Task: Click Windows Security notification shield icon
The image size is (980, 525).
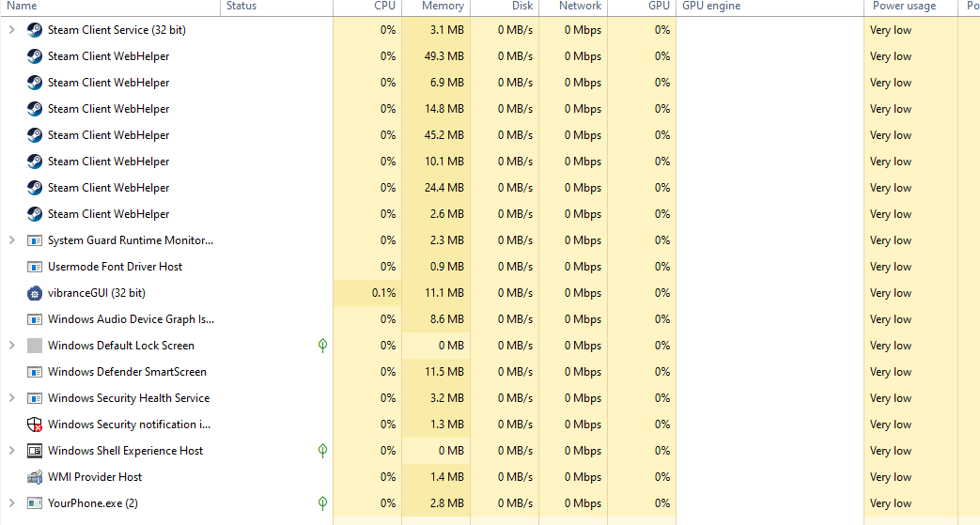Action: 35,425
